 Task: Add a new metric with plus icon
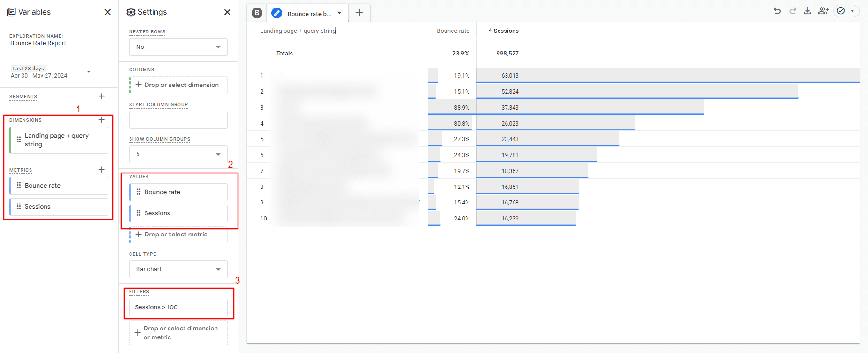coord(101,170)
